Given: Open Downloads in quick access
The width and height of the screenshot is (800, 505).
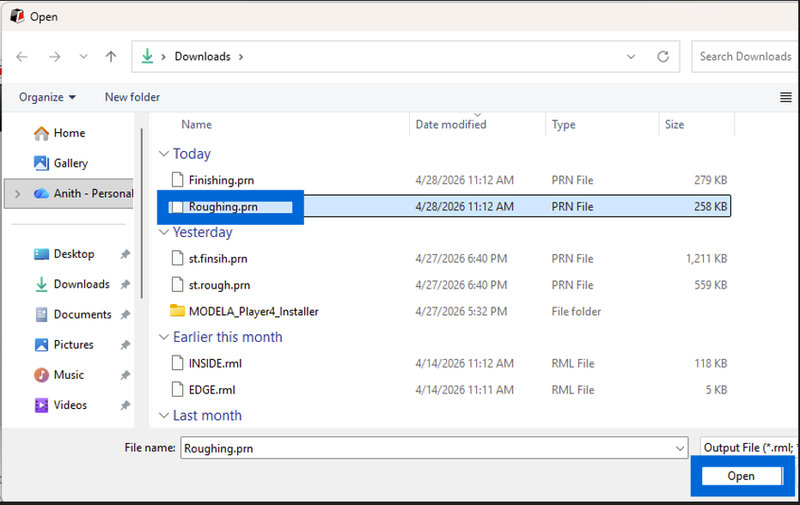Looking at the screenshot, I should [x=82, y=284].
